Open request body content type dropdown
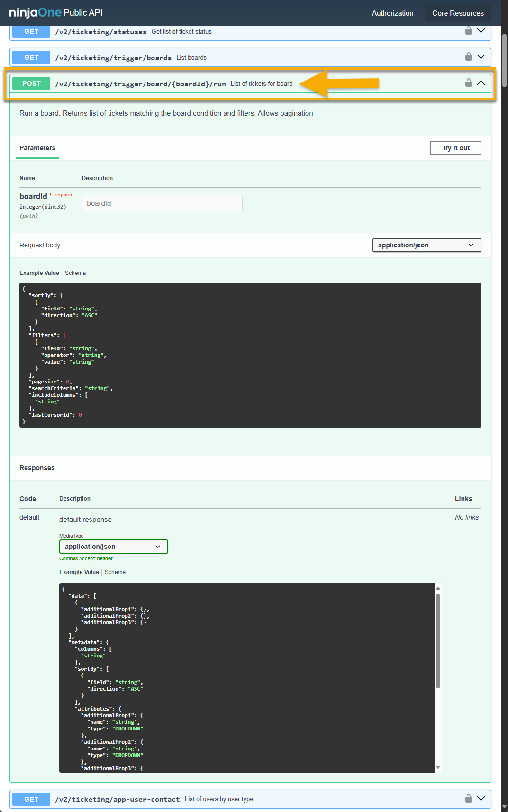The height and width of the screenshot is (812, 508). tap(426, 245)
